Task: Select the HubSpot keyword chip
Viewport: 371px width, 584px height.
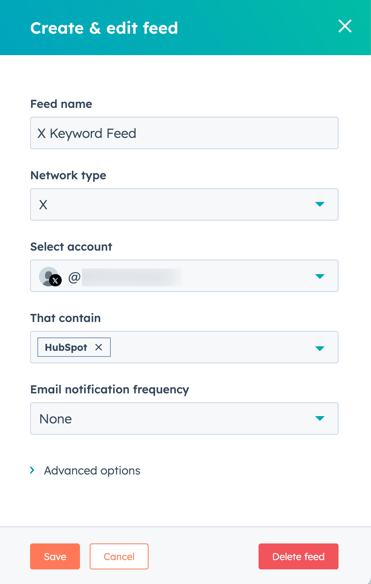Action: click(66, 347)
